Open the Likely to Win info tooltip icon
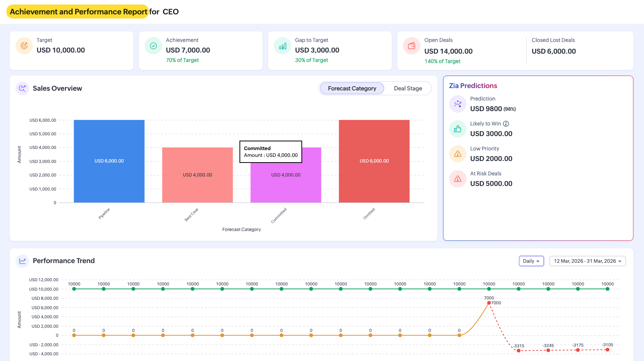This screenshot has height=361, width=644. pyautogui.click(x=506, y=124)
